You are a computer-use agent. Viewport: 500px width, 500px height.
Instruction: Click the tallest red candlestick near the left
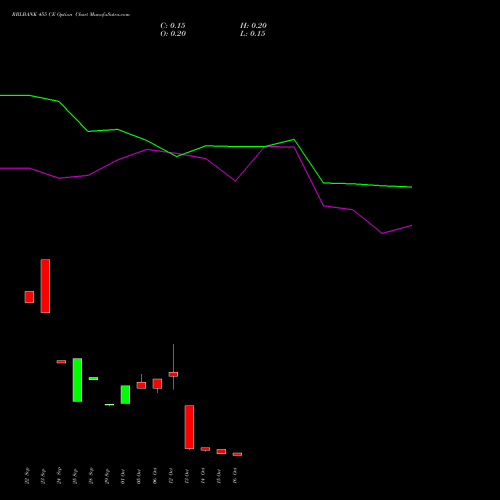pos(45,286)
